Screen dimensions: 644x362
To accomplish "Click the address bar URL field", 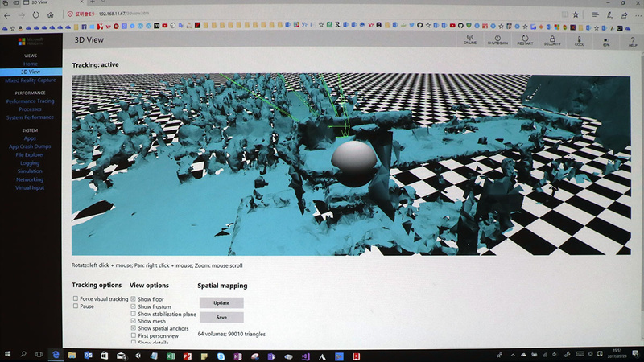I will click(312, 14).
